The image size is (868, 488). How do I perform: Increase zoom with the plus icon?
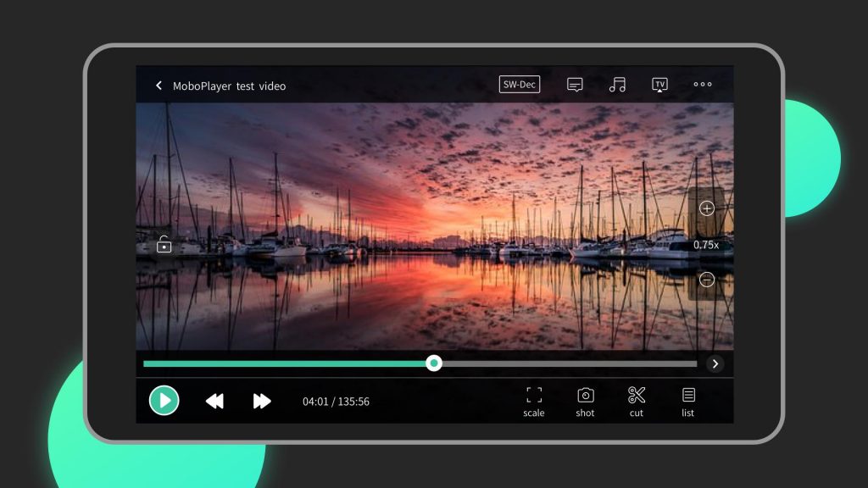click(x=706, y=208)
